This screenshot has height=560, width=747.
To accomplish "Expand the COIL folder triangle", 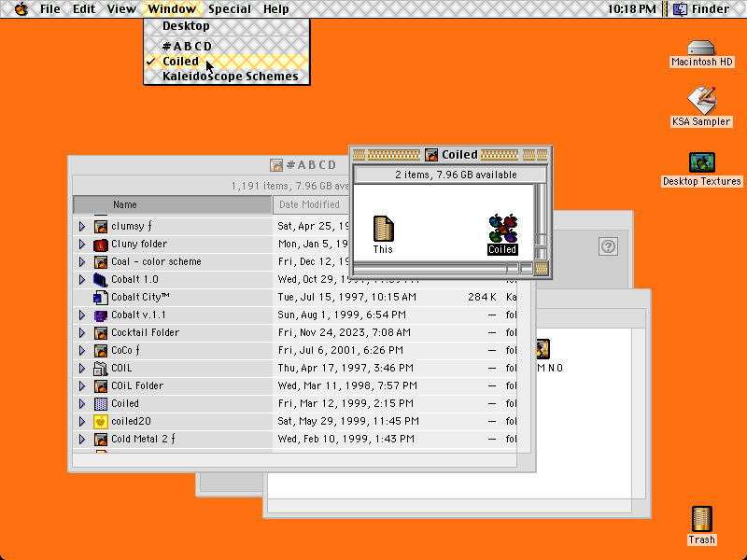I will [x=82, y=368].
